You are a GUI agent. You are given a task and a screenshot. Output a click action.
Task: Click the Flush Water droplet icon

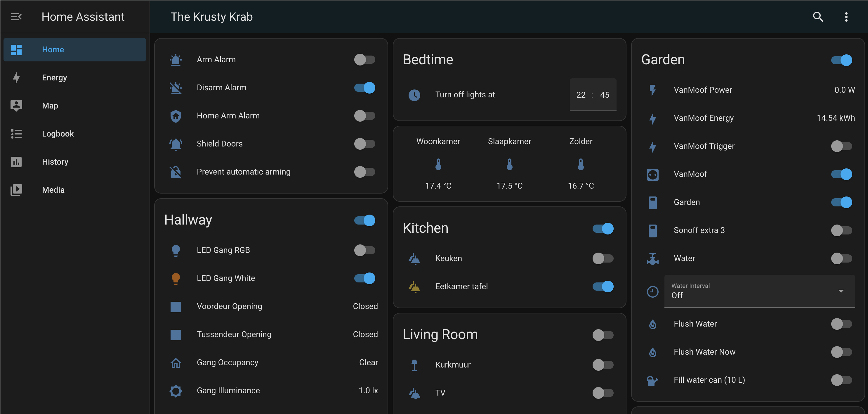click(x=652, y=324)
